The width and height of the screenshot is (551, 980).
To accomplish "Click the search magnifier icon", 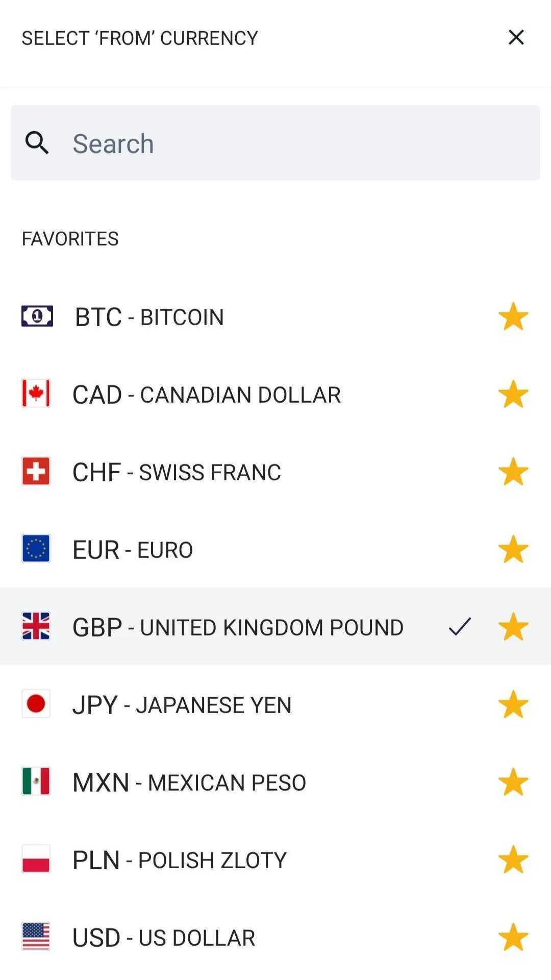I will coord(37,143).
